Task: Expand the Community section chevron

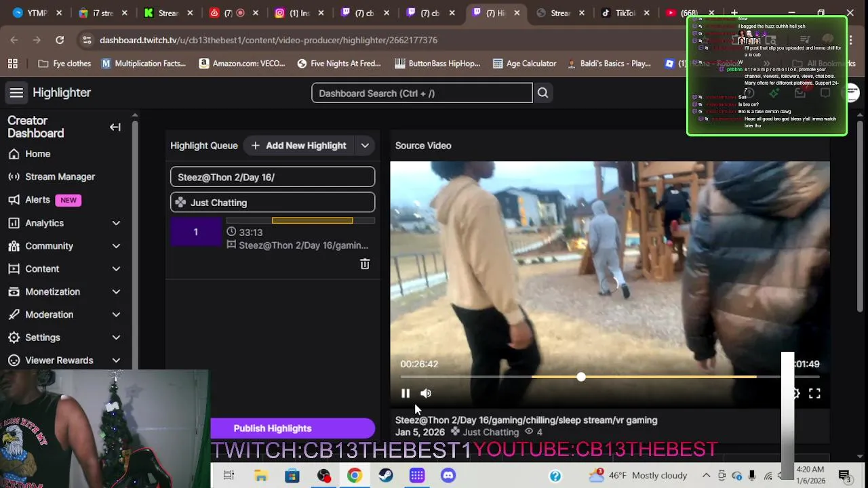Action: click(116, 246)
